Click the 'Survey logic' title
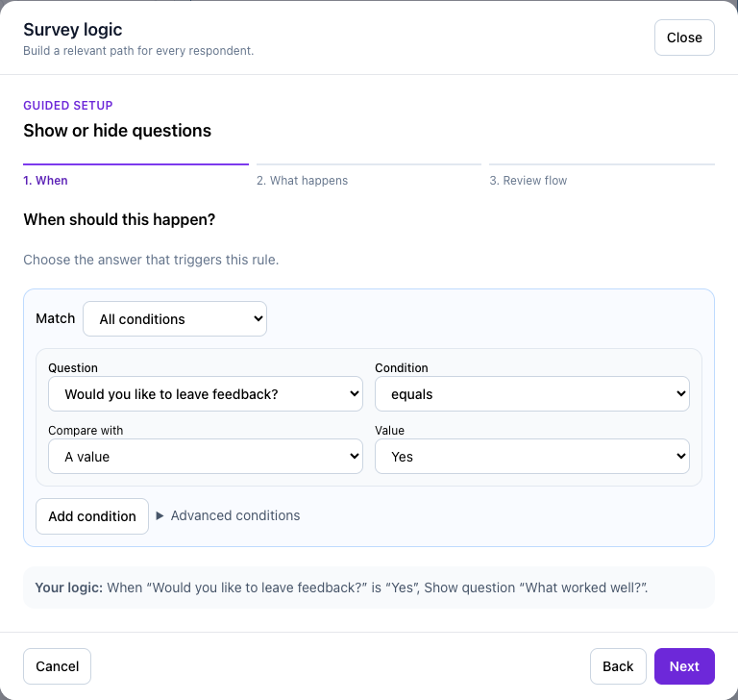The image size is (738, 700). tap(72, 30)
